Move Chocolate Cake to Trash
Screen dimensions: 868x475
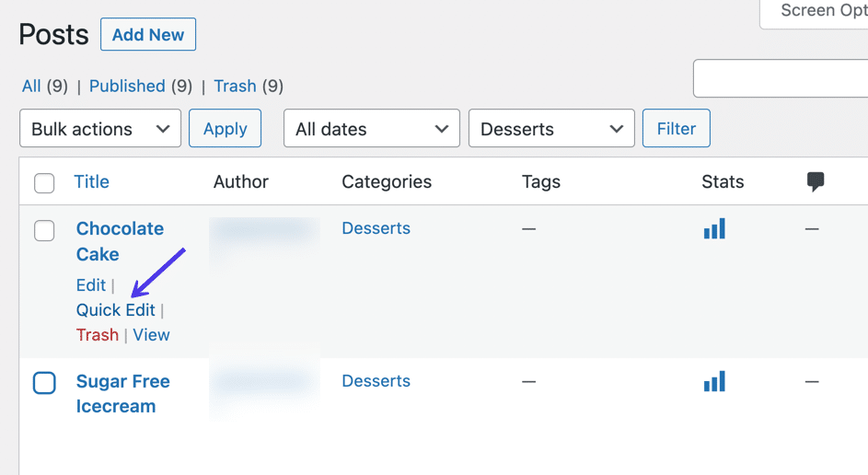[97, 335]
